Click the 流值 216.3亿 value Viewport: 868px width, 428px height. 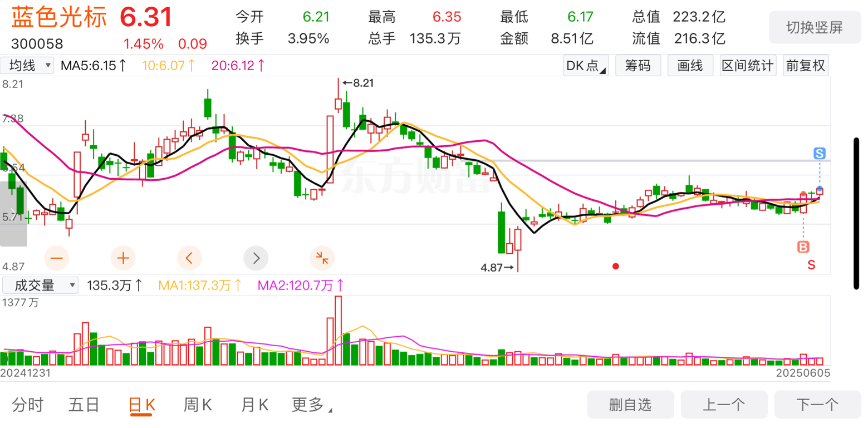click(700, 38)
